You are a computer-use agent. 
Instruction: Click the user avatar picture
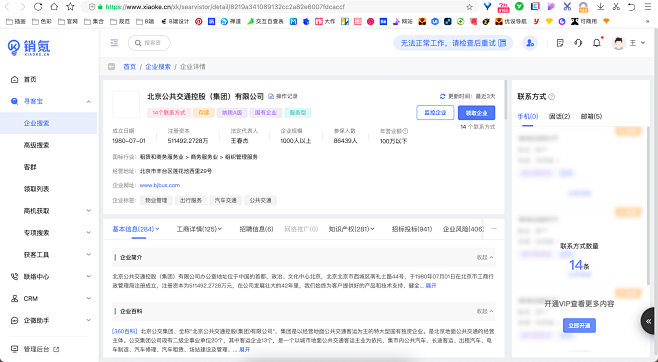coord(618,43)
